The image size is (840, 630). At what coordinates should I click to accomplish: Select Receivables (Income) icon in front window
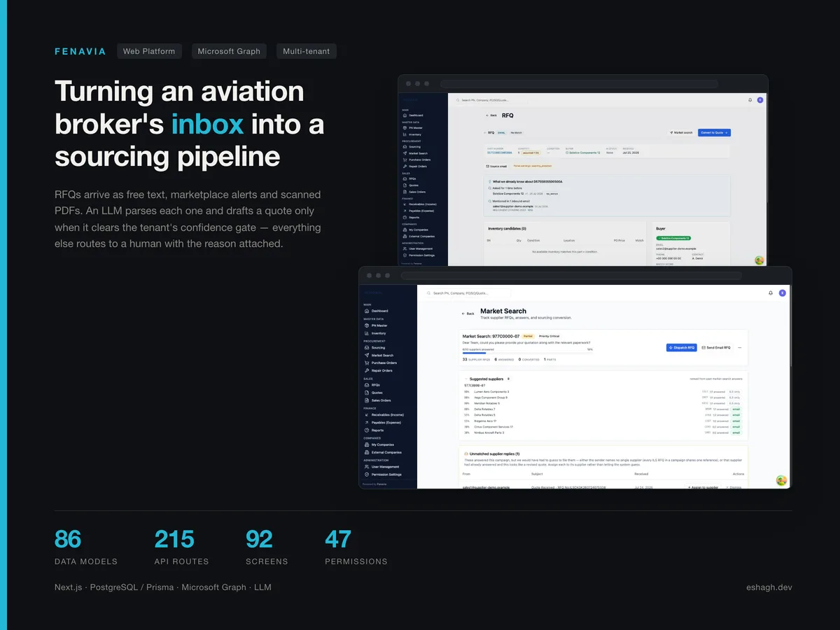pos(367,415)
